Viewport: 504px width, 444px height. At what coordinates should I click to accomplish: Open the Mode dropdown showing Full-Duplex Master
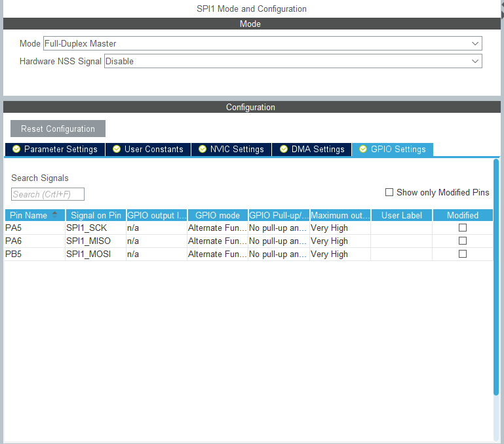click(x=262, y=43)
